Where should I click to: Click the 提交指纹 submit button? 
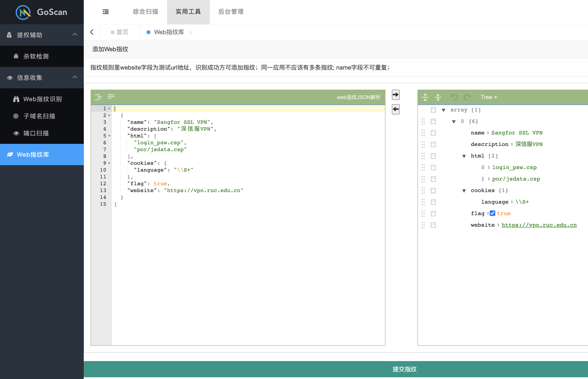pyautogui.click(x=404, y=369)
